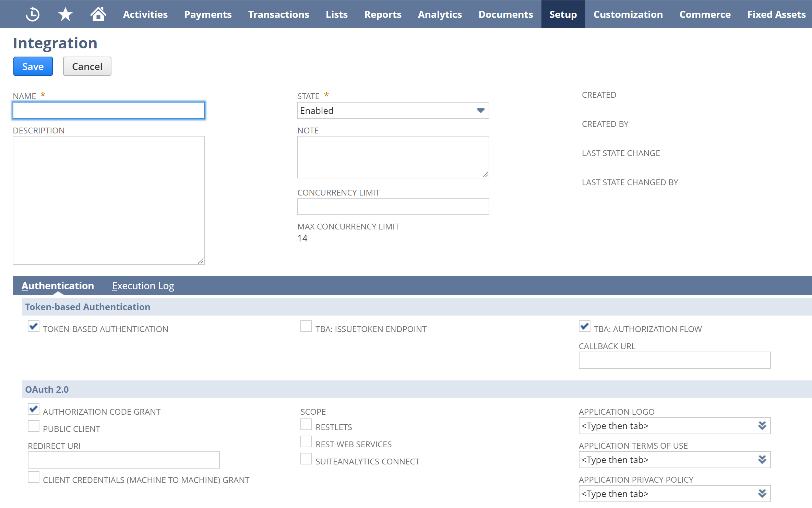Open the Reports menu

[x=383, y=14]
